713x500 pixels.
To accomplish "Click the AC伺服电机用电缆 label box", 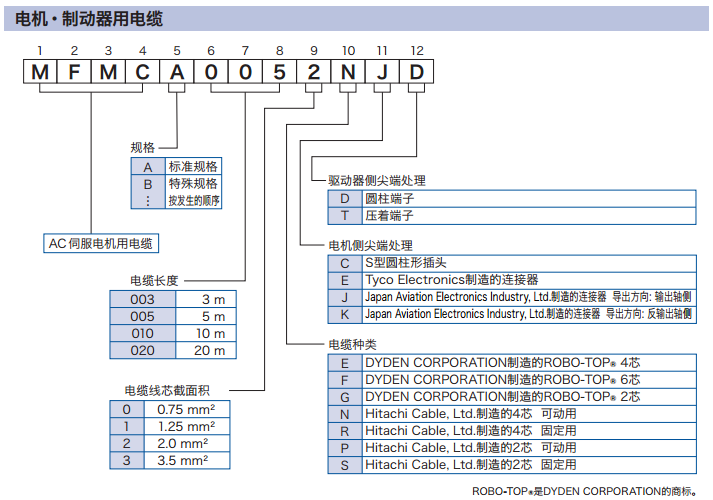I will [x=101, y=243].
